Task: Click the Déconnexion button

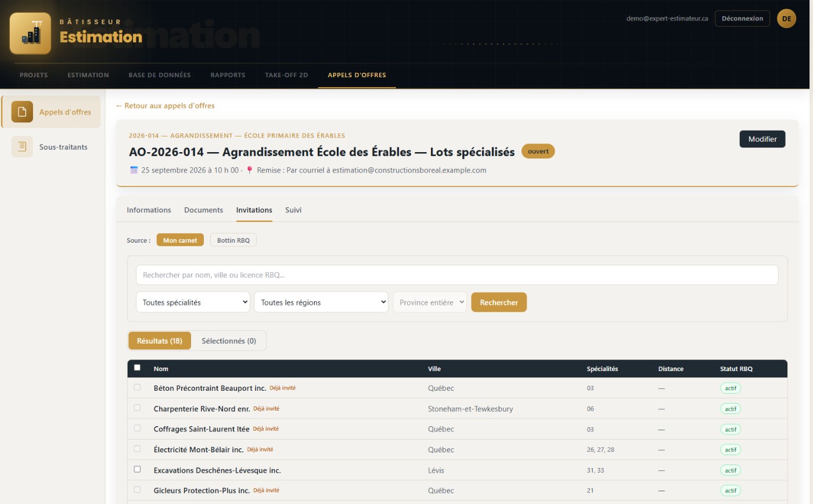Action: 742,19
